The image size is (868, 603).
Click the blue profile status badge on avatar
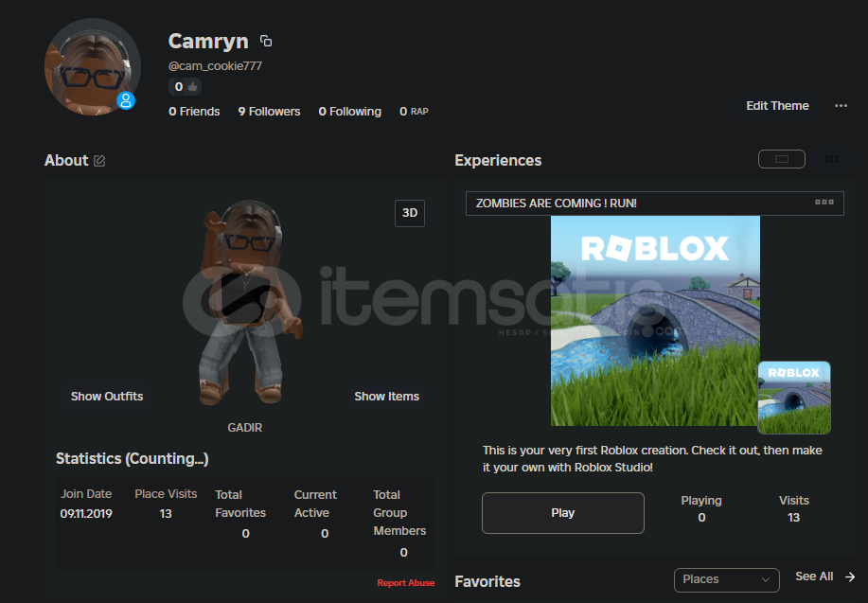pos(126,100)
